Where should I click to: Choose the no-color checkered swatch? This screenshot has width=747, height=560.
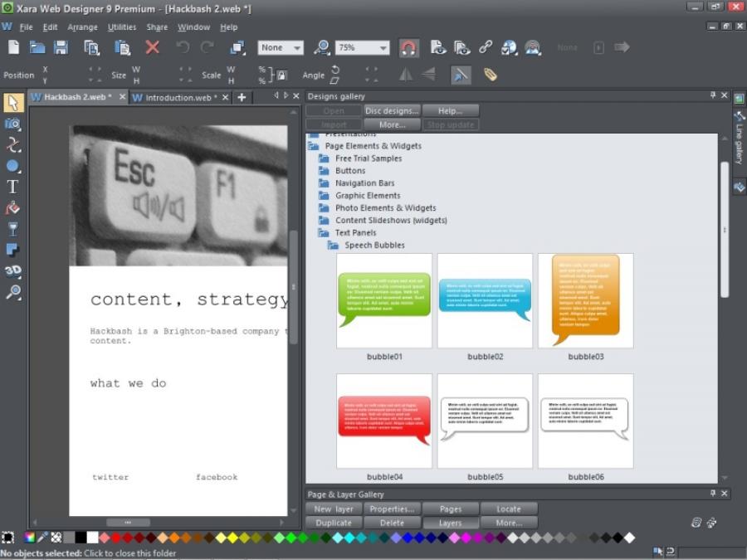click(56, 538)
